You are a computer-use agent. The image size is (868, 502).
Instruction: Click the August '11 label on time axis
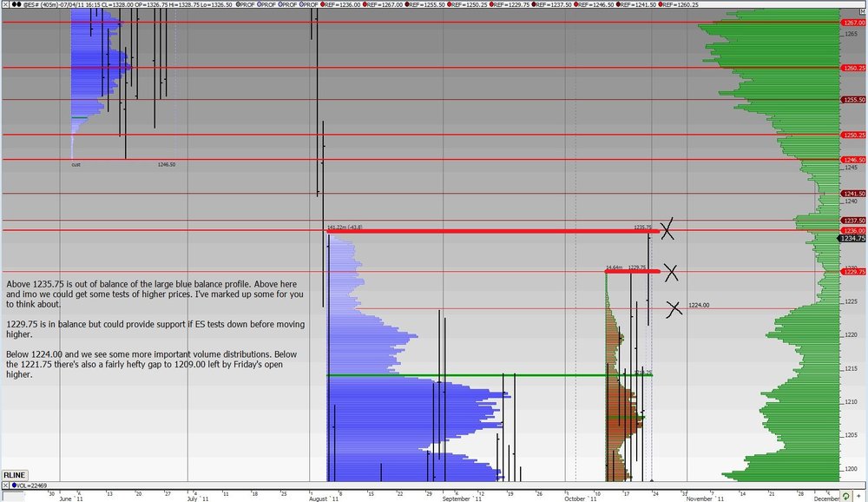(x=323, y=499)
